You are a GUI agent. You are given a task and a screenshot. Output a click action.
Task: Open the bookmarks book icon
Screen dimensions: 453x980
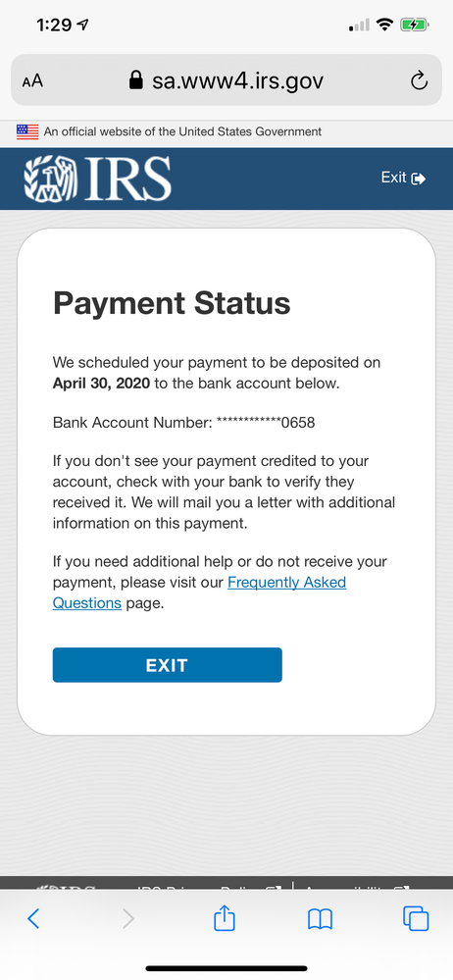point(320,919)
